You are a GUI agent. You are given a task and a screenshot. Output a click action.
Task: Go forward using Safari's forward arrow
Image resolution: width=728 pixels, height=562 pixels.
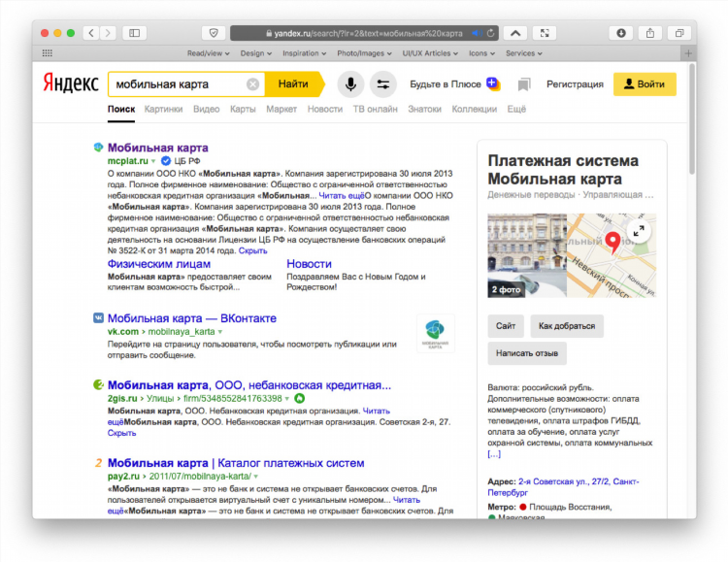[x=108, y=33]
